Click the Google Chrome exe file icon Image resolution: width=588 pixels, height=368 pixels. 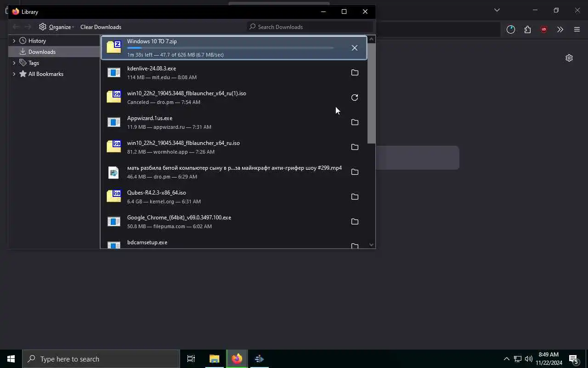(x=113, y=222)
